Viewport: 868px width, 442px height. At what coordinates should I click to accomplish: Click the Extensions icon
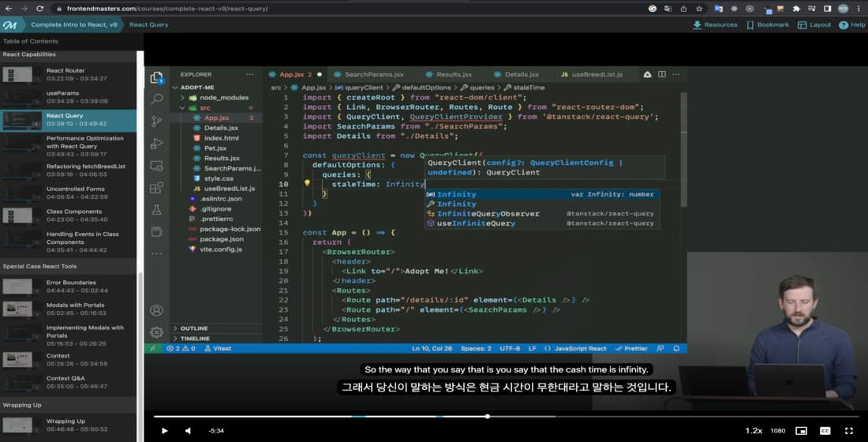[x=157, y=188]
